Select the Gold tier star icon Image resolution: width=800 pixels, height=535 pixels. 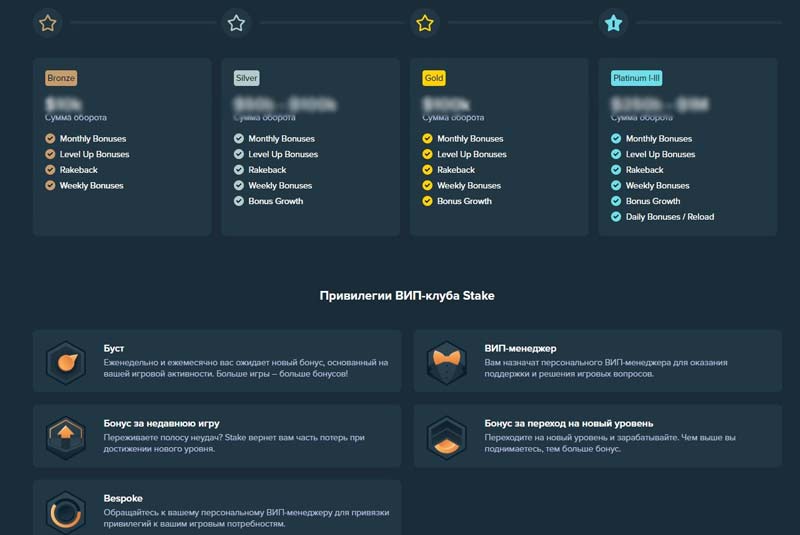(425, 22)
